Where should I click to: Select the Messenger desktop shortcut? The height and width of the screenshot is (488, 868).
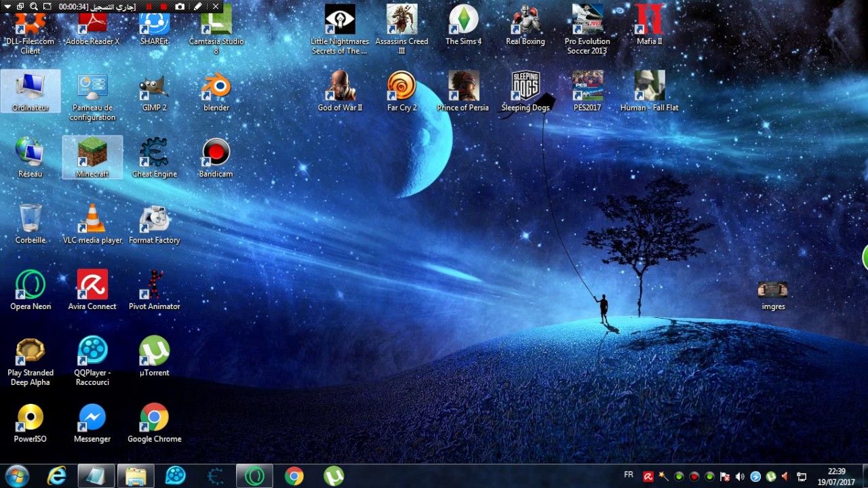(x=92, y=423)
